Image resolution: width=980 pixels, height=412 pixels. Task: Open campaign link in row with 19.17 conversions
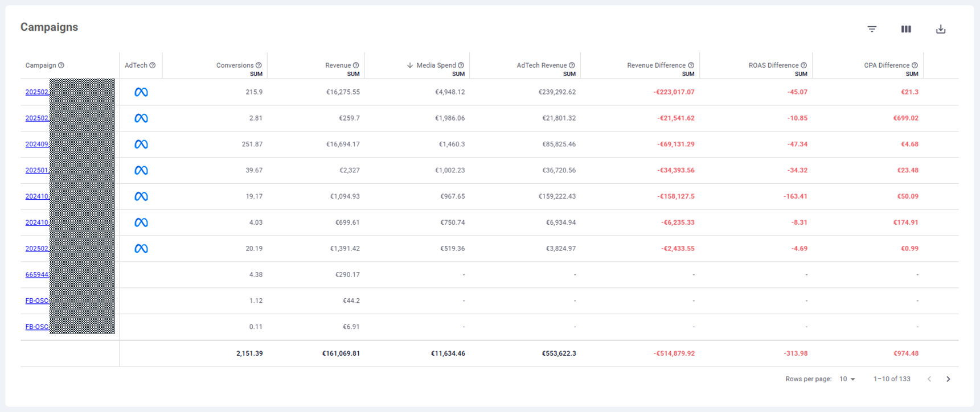coord(38,196)
